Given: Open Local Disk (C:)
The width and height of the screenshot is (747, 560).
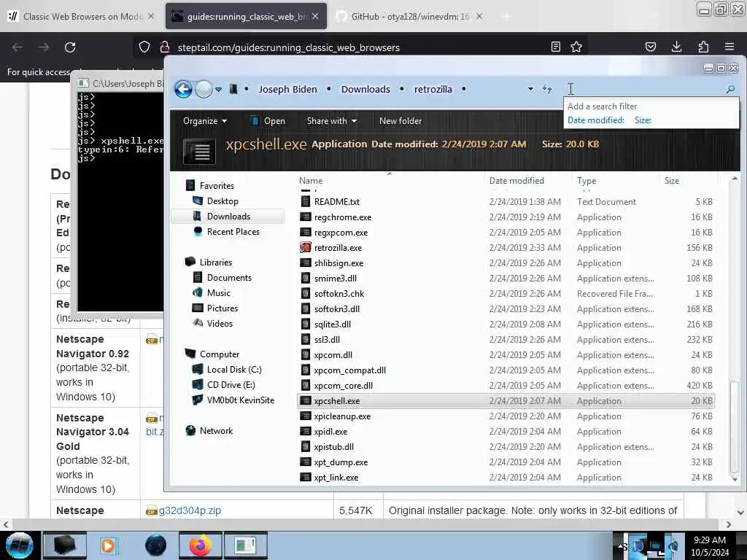Looking at the screenshot, I should 234,370.
